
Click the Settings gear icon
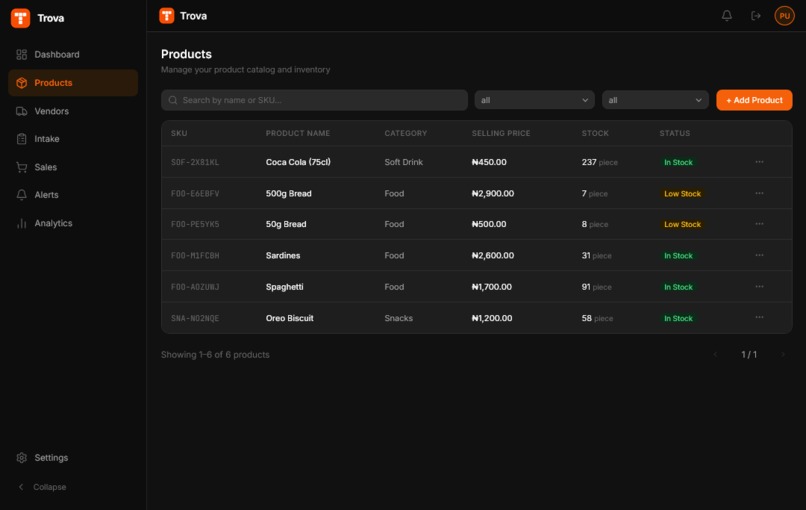[x=22, y=458]
